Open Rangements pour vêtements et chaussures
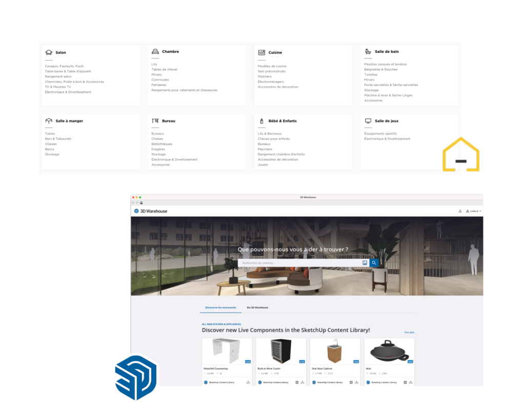Viewport: 525px width, 420px height. (185, 90)
